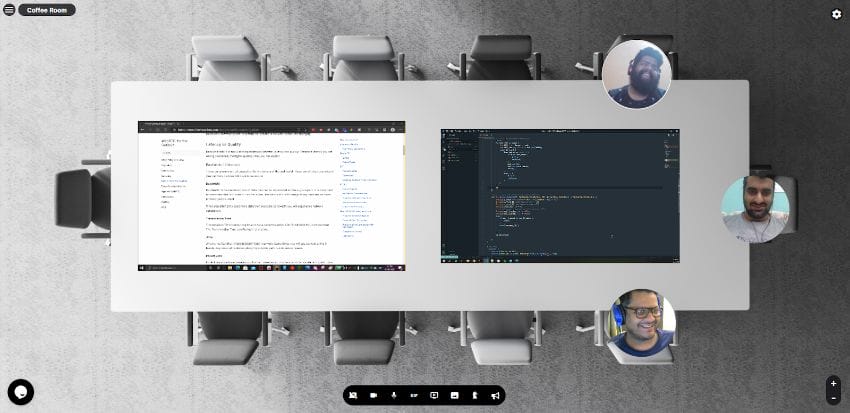Click the image icon in toolbar
This screenshot has height=413, width=850.
click(x=454, y=396)
